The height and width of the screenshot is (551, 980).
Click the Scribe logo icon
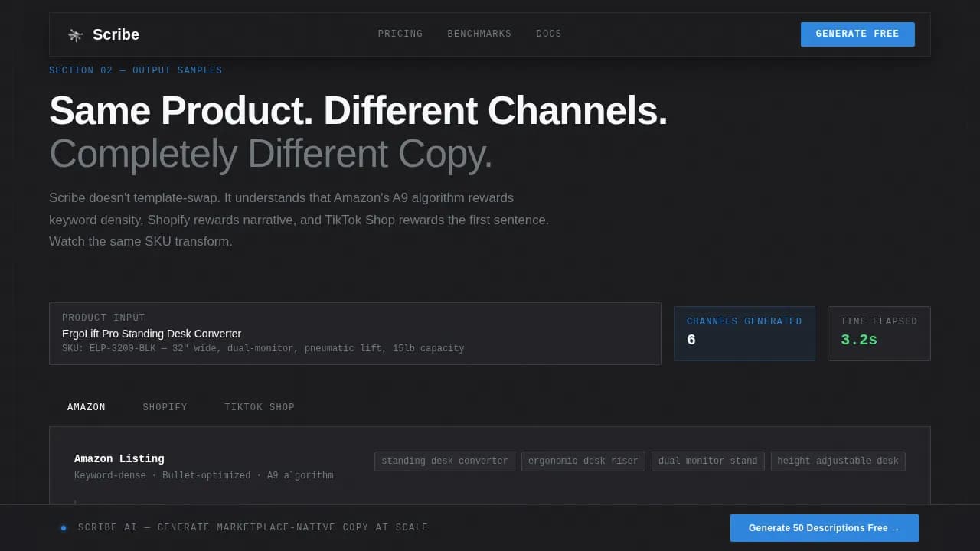coord(75,34)
